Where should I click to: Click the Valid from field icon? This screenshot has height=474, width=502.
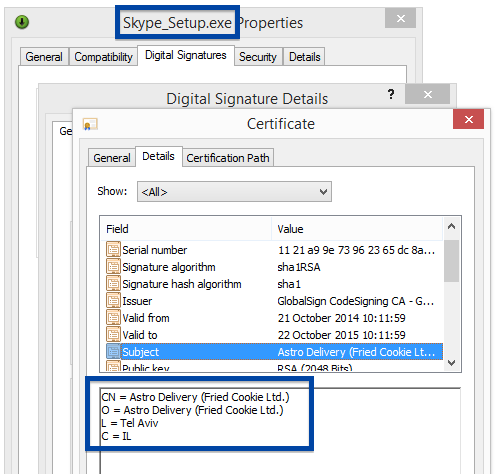pos(113,317)
